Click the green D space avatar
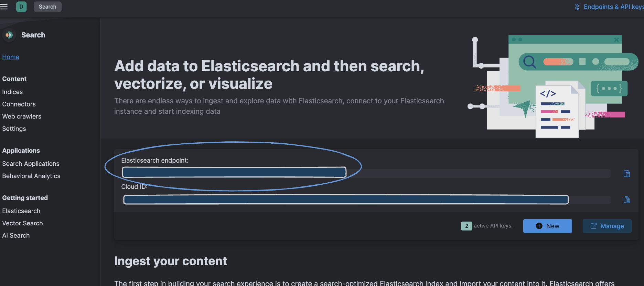The image size is (644, 286). pos(21,7)
